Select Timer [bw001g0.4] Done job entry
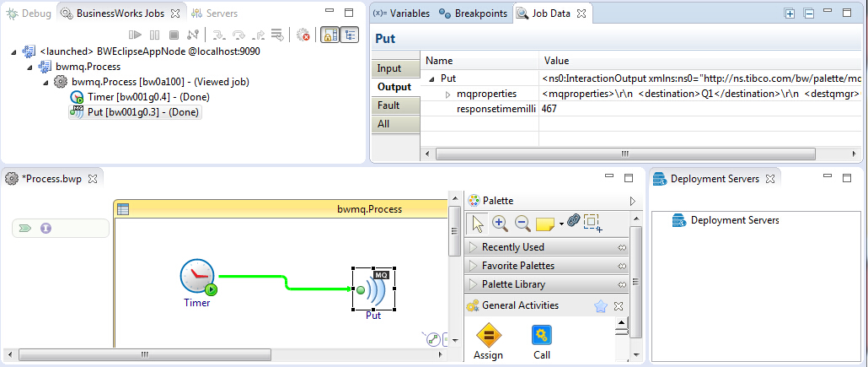 (141, 97)
